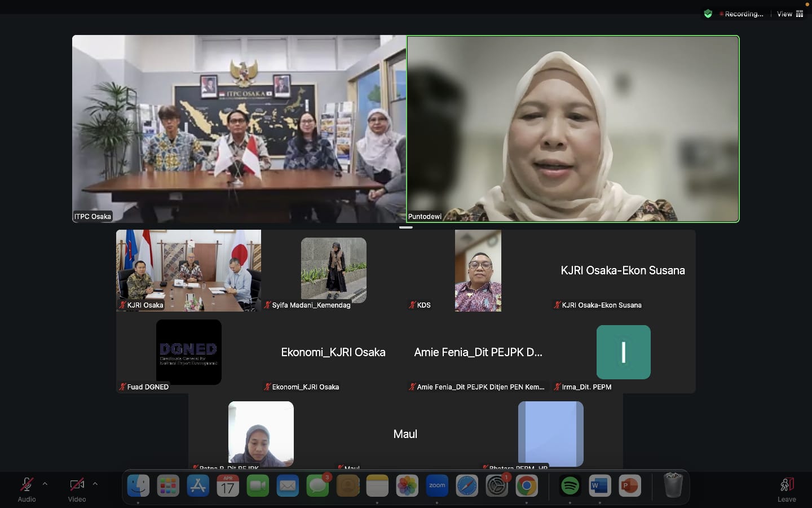Viewport: 812px width, 508px height.
Task: Open Finder from the Dock
Action: (138, 485)
